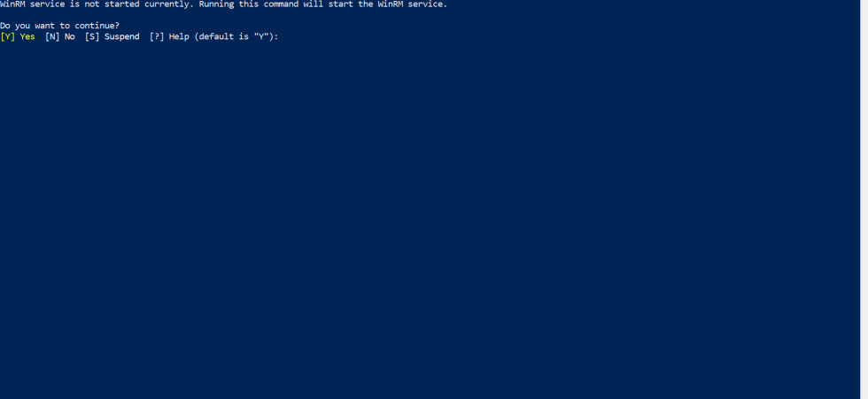Click the [Y] Yes option text
Viewport: 868px width, 399px height.
click(18, 36)
